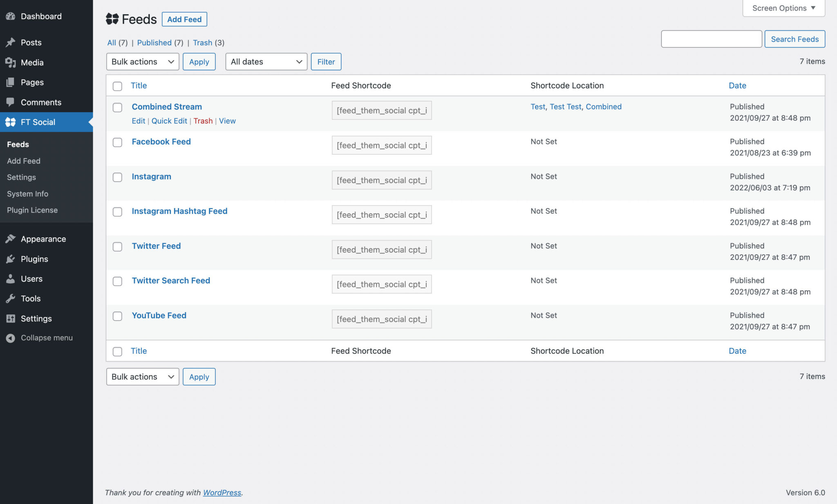Move Combined Stream to Trash
This screenshot has width=837, height=504.
point(203,121)
